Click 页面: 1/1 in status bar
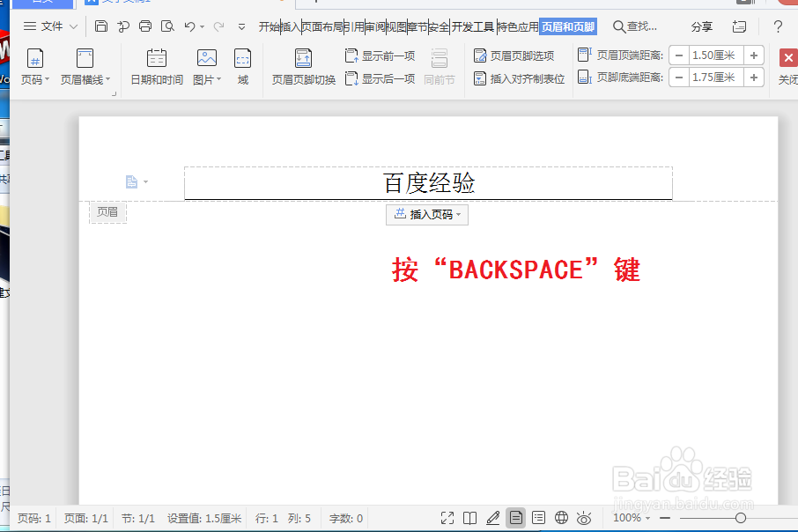Image resolution: width=798 pixels, height=532 pixels. pos(86,518)
